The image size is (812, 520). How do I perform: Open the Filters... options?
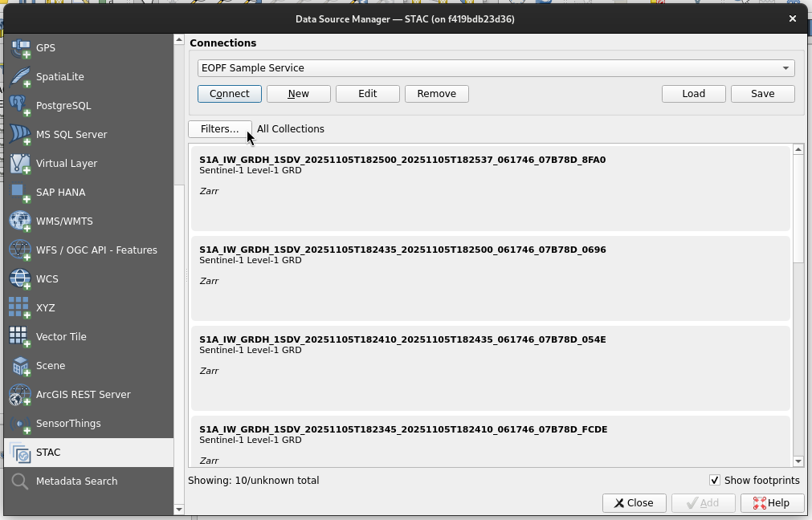point(219,129)
